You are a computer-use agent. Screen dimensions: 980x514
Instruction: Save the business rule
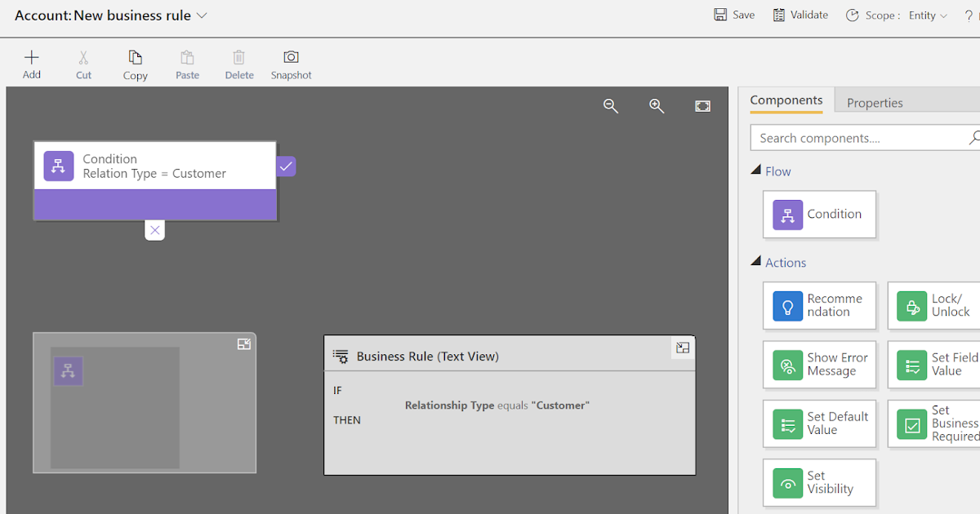tap(733, 14)
